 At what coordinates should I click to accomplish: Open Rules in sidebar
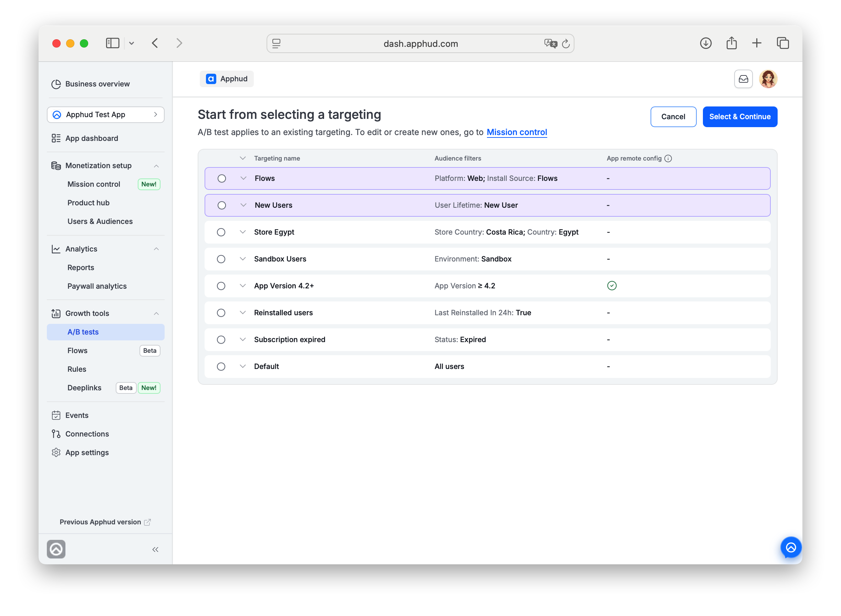[77, 370]
